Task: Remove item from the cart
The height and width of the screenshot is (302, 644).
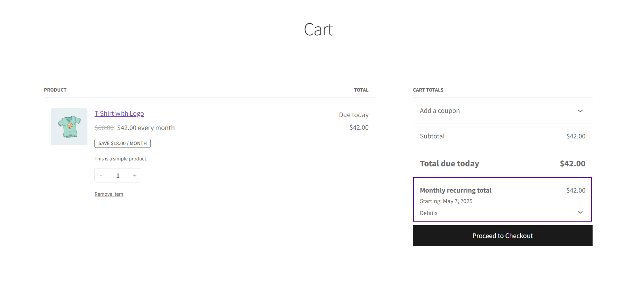Action: (109, 194)
